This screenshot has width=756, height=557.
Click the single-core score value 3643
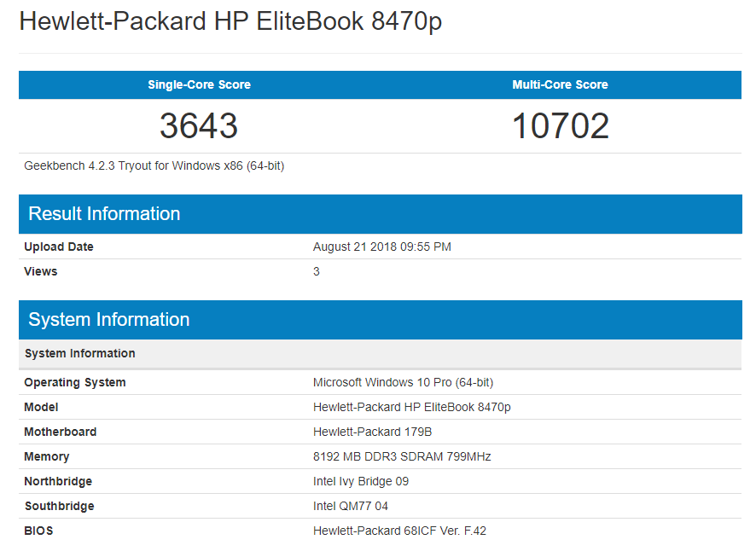tap(199, 126)
